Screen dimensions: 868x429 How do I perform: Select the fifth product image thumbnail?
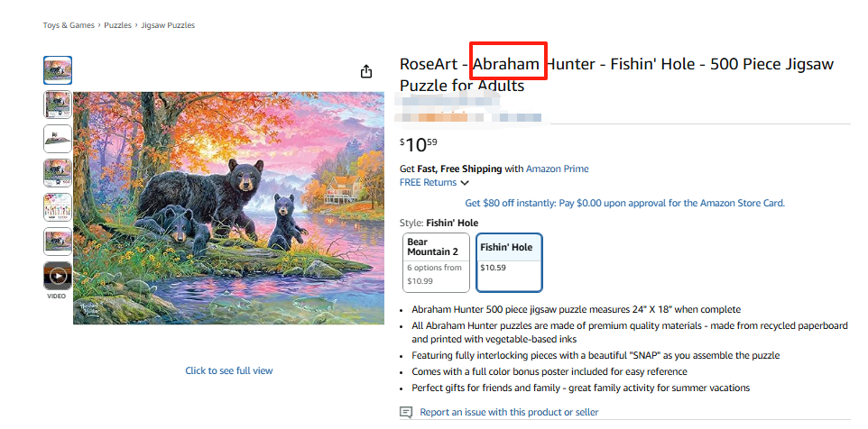point(58,207)
